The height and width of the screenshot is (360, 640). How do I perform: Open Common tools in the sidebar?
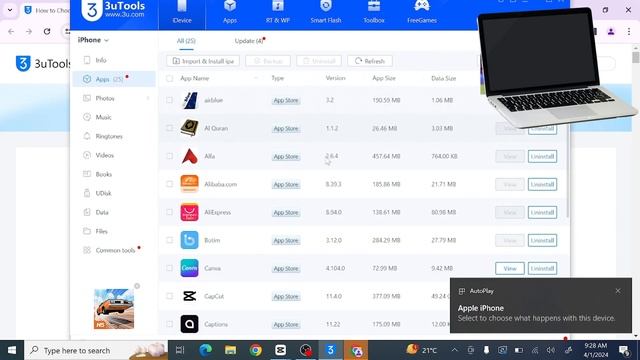[x=114, y=250]
